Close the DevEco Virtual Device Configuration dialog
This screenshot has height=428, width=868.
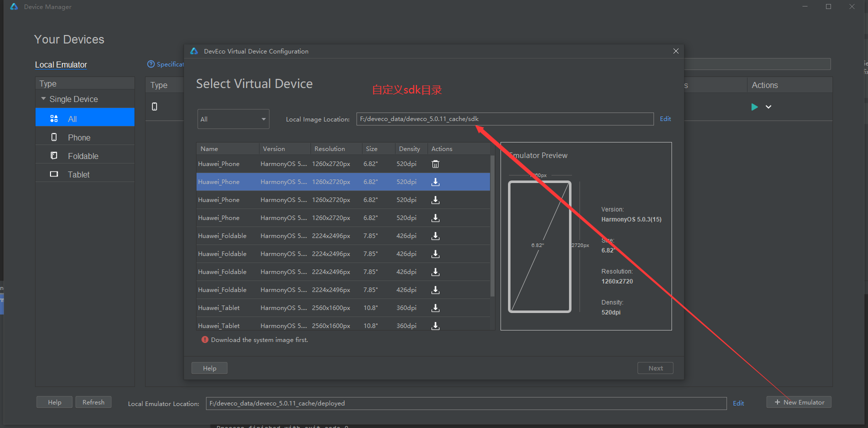click(x=676, y=51)
